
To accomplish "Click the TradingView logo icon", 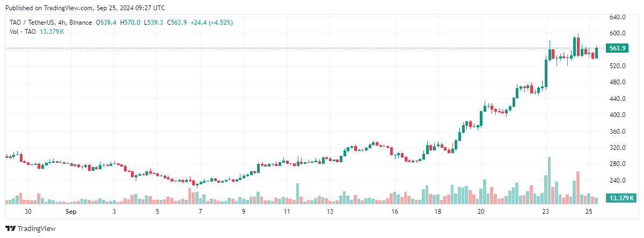I will point(11,228).
